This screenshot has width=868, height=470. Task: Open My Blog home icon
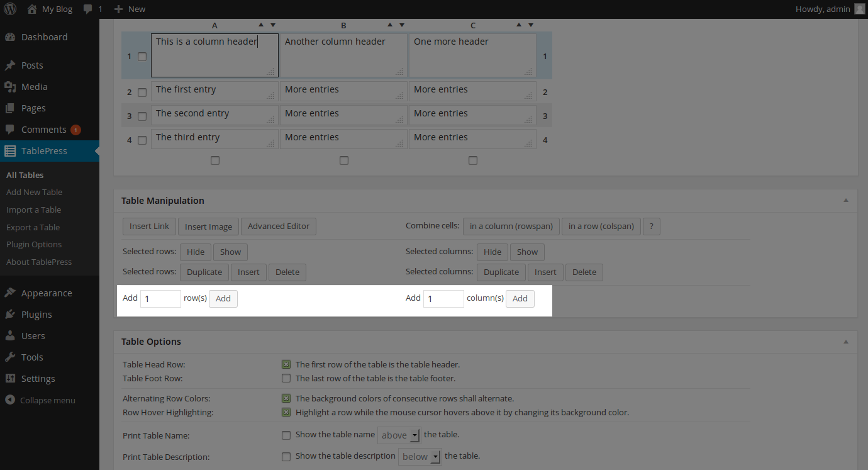[x=32, y=9]
